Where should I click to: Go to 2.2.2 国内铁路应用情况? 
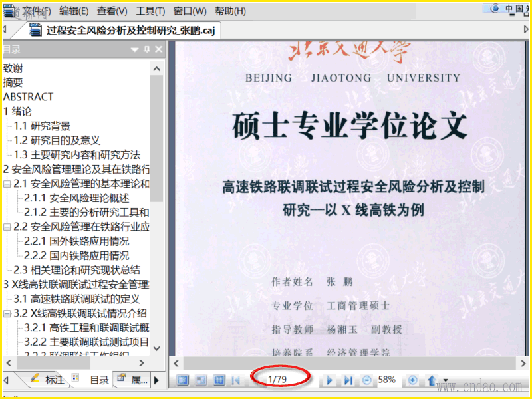[76, 255]
